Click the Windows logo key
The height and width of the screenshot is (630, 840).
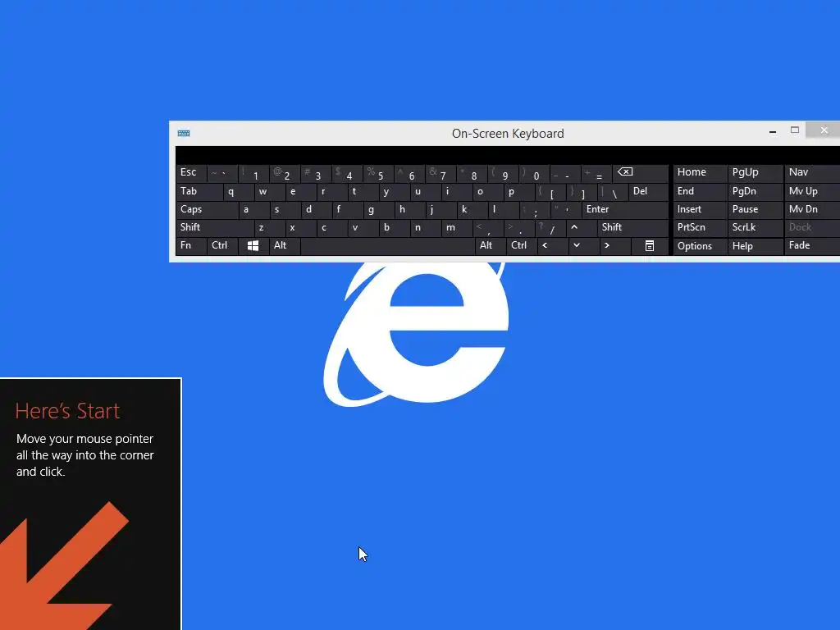pos(253,246)
